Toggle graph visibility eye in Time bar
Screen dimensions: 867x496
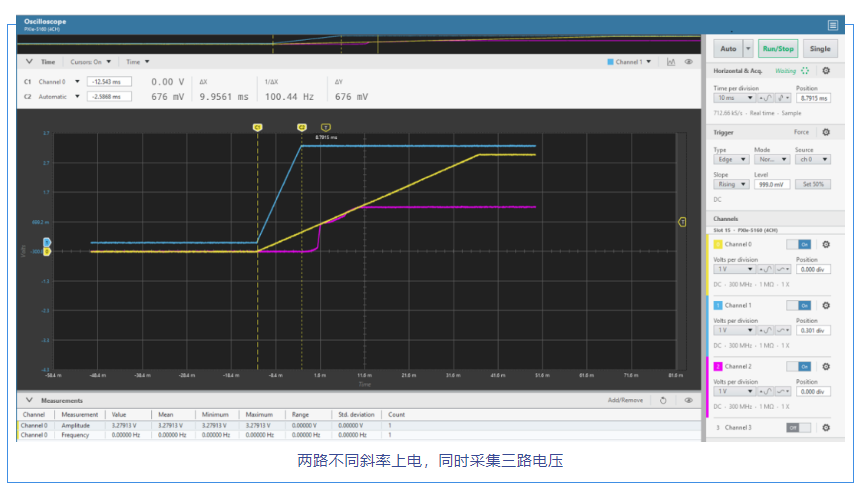(688, 62)
